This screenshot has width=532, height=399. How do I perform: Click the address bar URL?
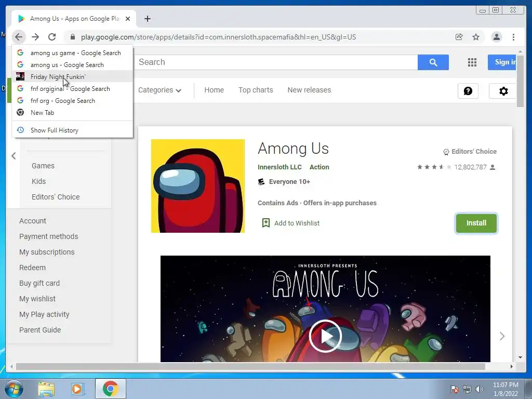click(219, 37)
